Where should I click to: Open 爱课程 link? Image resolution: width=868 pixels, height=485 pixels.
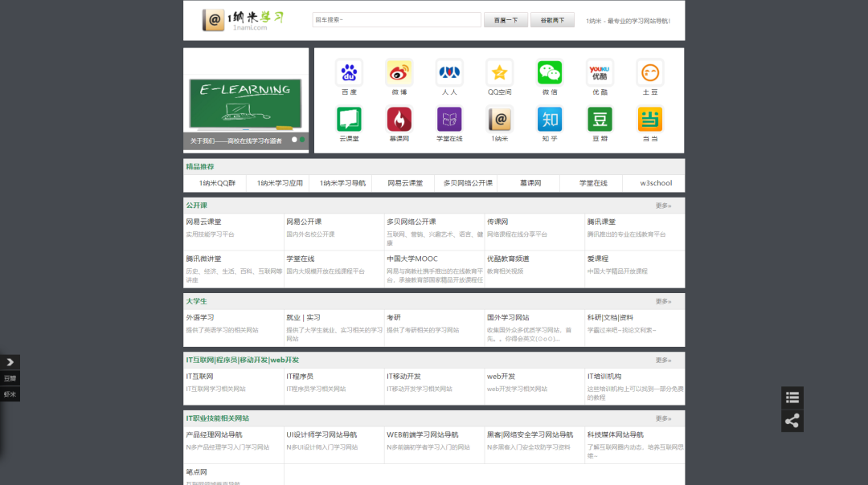coord(598,259)
